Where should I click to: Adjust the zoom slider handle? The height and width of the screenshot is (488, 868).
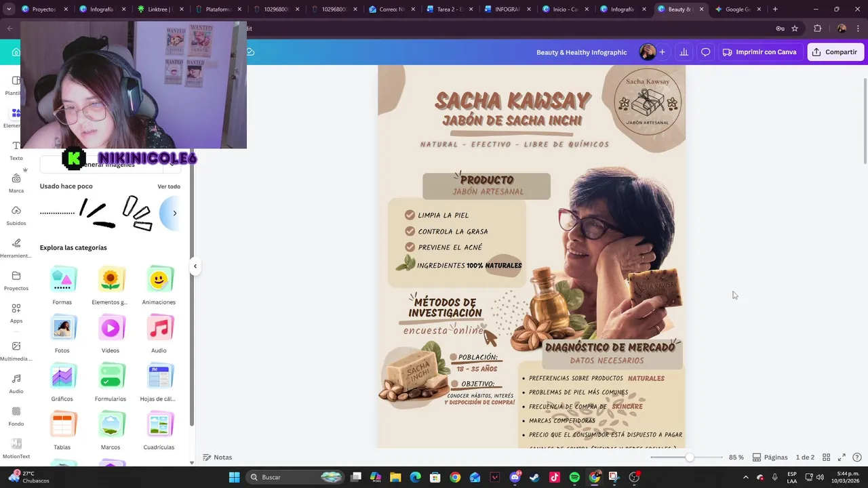pyautogui.click(x=690, y=457)
